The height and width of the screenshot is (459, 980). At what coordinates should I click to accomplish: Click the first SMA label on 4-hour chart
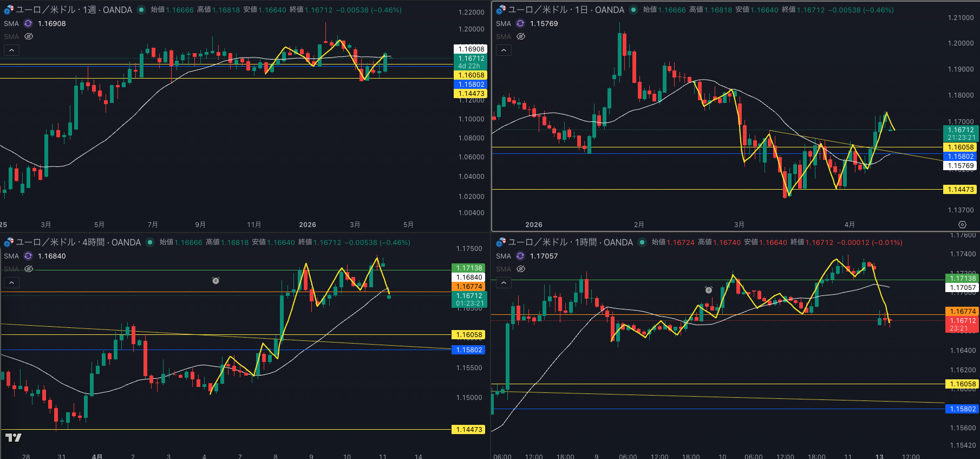pyautogui.click(x=11, y=256)
